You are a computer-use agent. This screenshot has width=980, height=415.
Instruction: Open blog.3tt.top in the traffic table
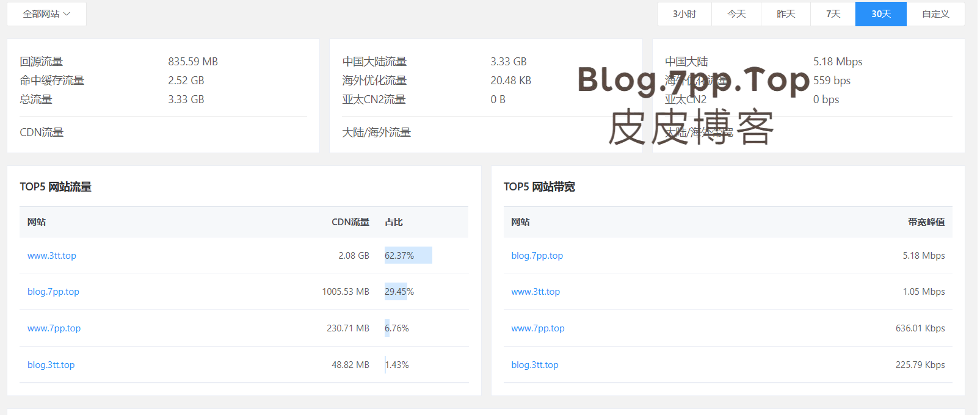click(51, 365)
